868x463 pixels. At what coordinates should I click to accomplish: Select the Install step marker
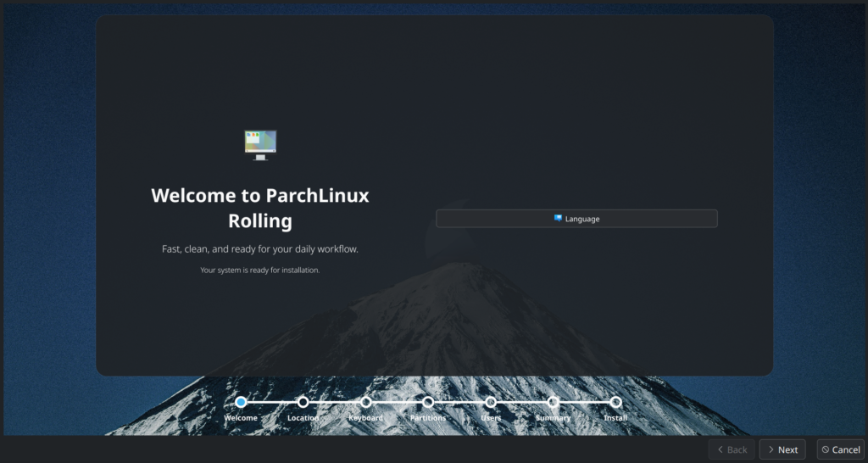(615, 402)
